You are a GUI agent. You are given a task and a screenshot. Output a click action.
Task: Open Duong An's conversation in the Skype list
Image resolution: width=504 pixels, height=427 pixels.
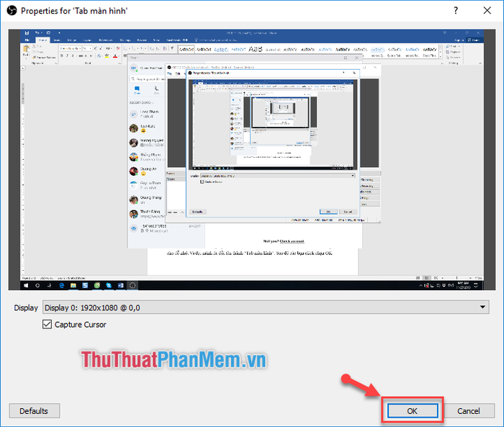tap(134, 172)
